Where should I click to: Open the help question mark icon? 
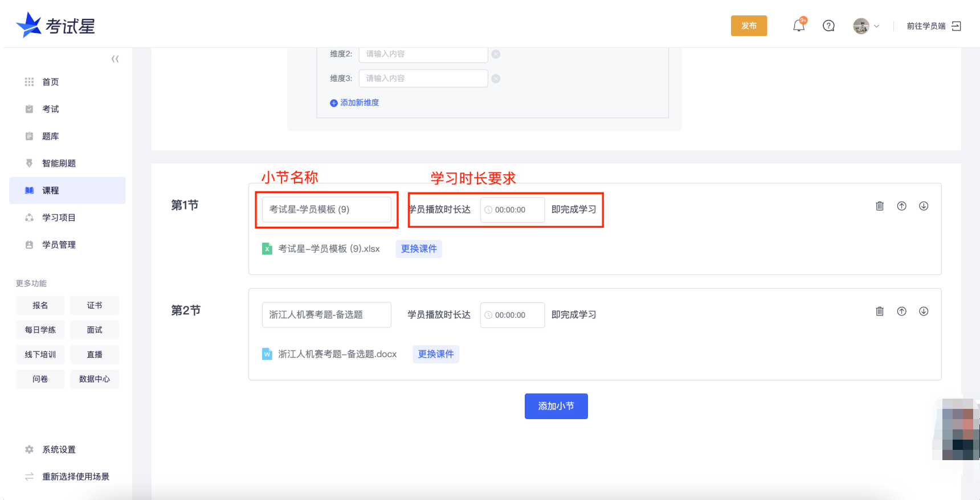click(x=828, y=26)
